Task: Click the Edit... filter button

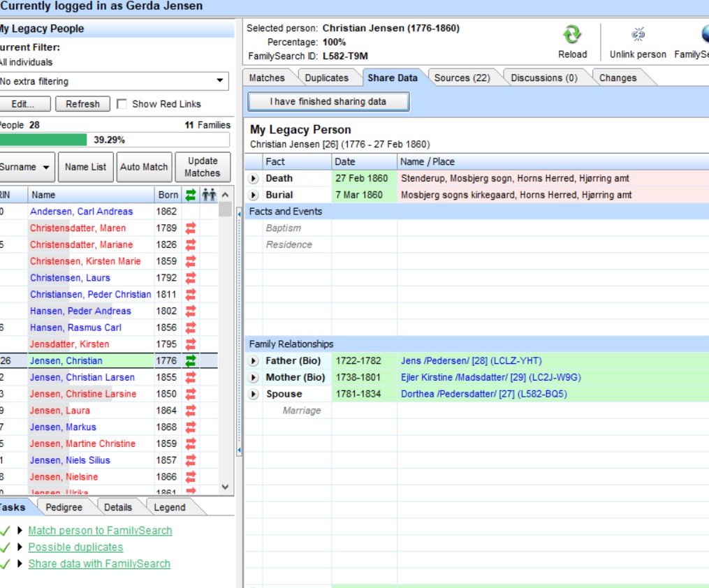Action: (24, 104)
